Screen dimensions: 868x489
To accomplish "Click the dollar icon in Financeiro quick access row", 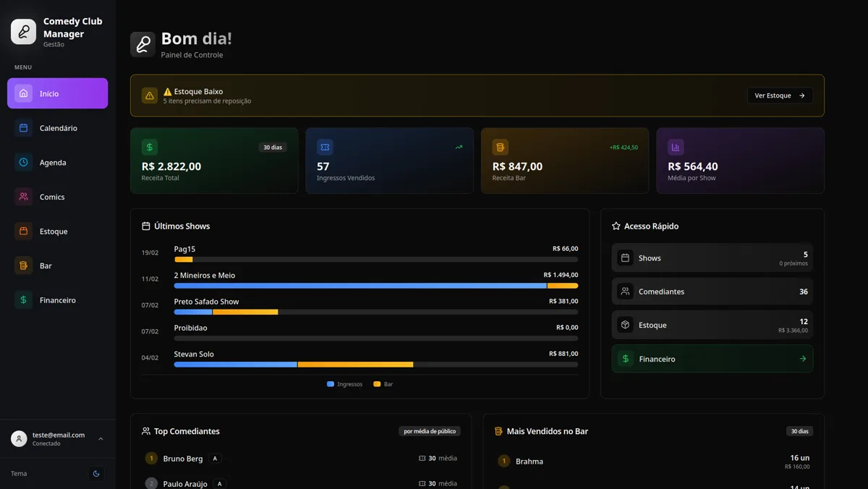I will point(626,359).
